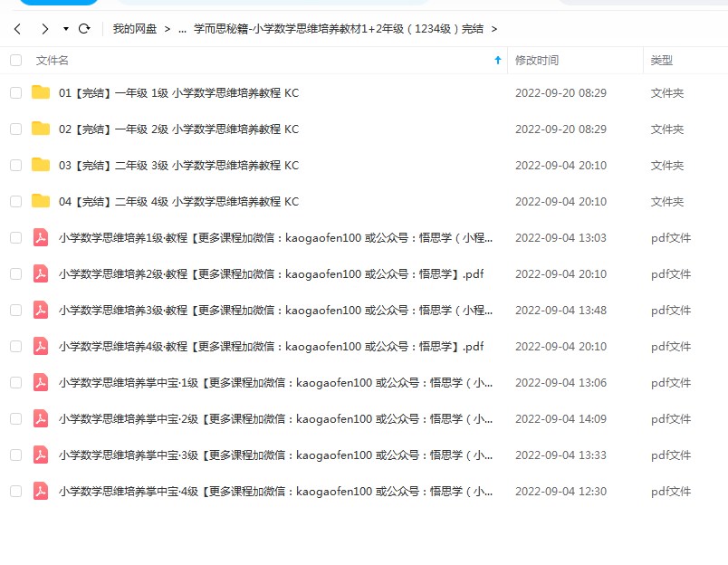Image resolution: width=728 pixels, height=565 pixels.
Task: Click folder icon of 02 一年级 2级
Action: click(x=41, y=129)
